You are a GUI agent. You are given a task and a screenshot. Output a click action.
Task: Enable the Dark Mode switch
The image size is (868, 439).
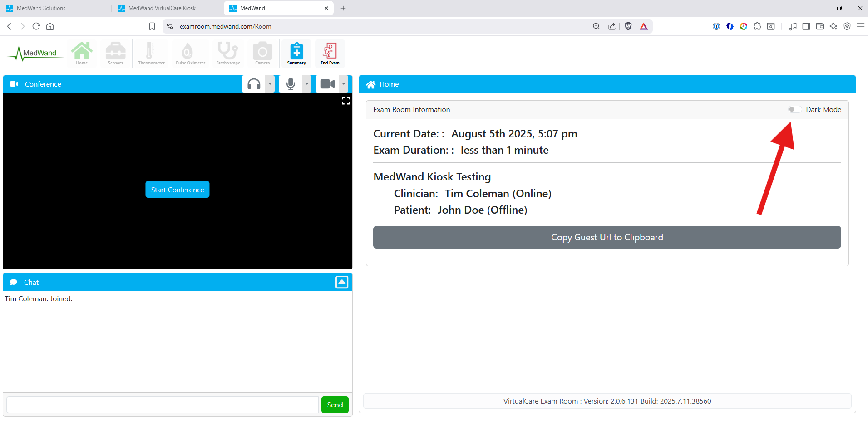(794, 109)
